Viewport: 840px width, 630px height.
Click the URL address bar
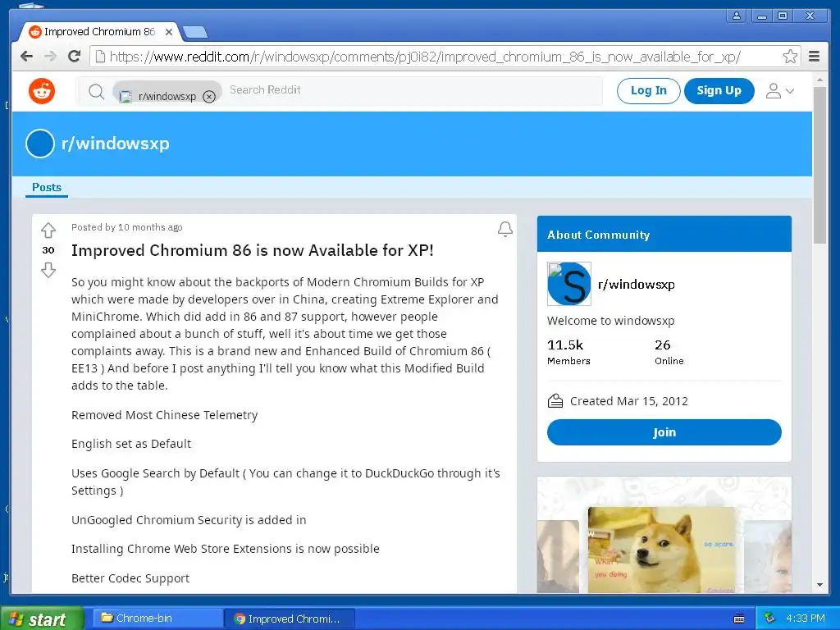point(445,57)
